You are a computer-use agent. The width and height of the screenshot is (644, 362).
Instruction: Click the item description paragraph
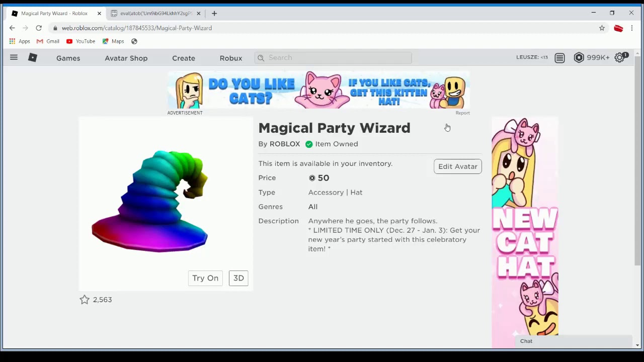(x=394, y=235)
